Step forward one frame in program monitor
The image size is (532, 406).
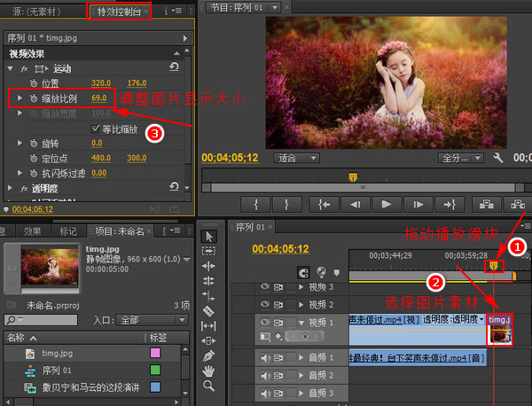[x=417, y=204]
